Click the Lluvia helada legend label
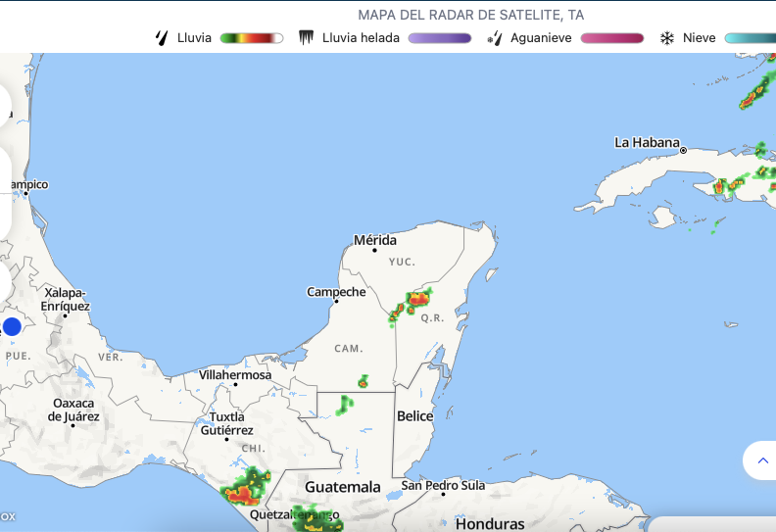 361,38
